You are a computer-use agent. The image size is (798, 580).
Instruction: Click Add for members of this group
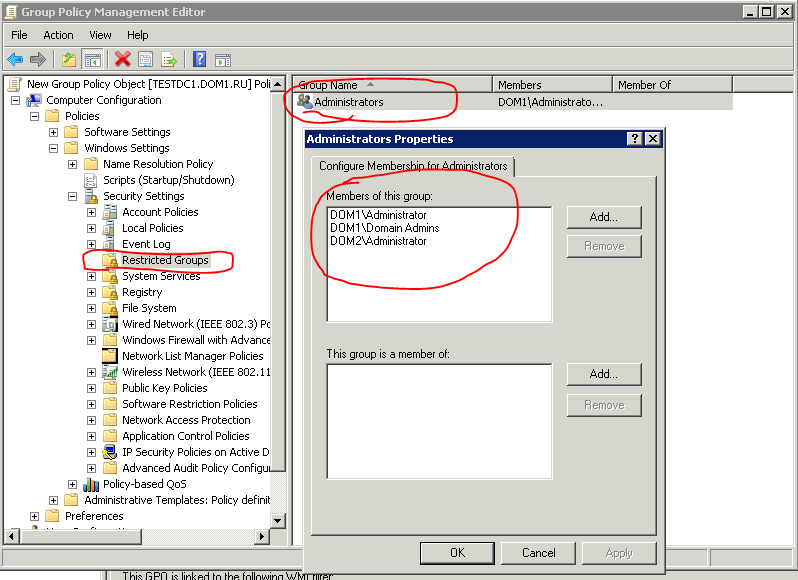(604, 217)
